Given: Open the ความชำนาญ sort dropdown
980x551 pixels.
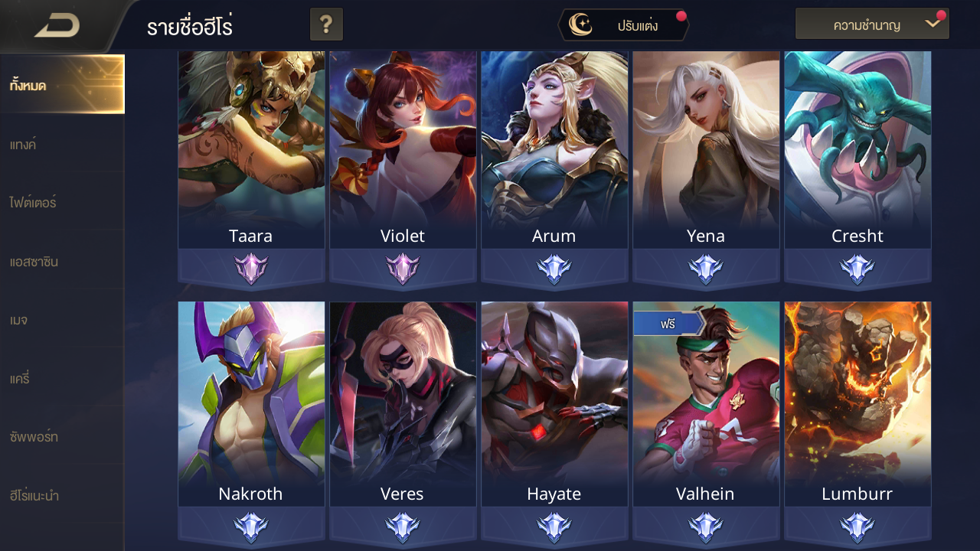Looking at the screenshot, I should click(872, 24).
